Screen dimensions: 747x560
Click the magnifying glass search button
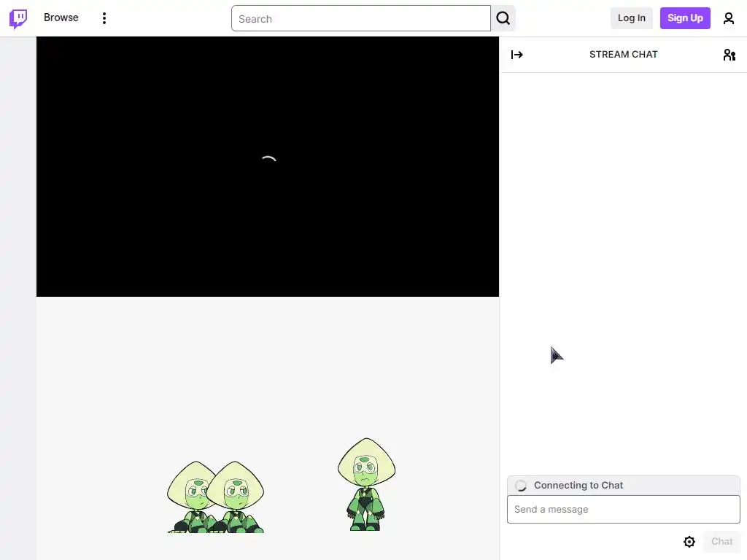503,18
